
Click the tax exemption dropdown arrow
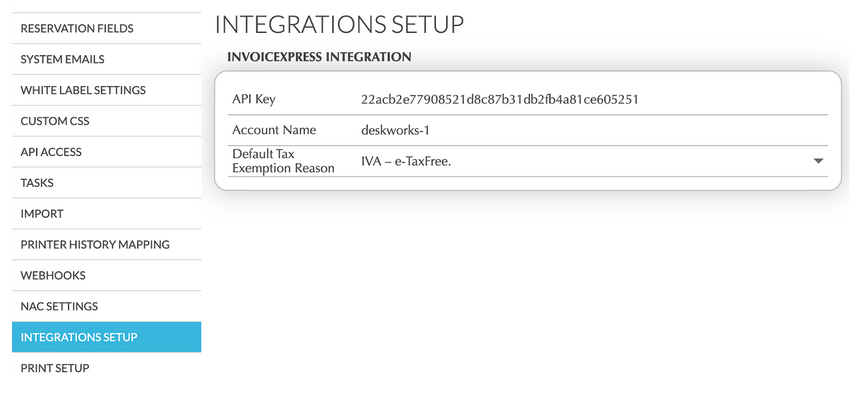click(818, 161)
